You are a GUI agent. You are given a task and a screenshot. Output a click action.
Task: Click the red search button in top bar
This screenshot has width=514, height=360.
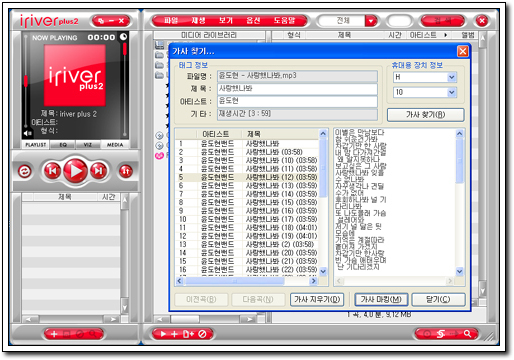443,21
